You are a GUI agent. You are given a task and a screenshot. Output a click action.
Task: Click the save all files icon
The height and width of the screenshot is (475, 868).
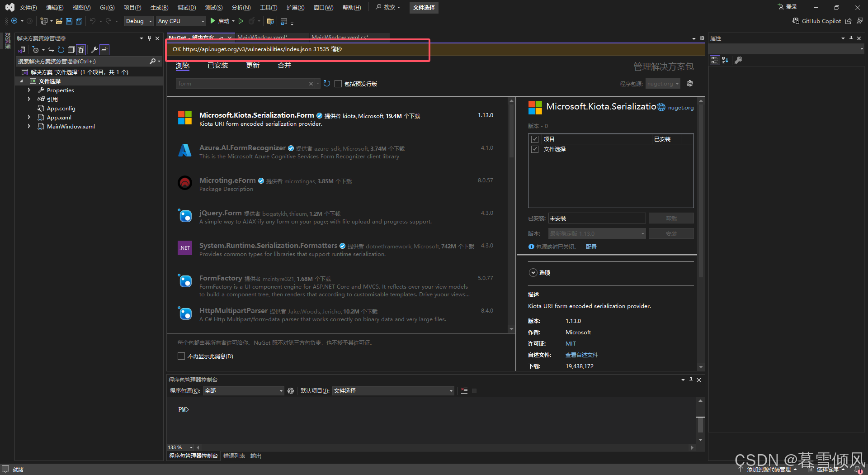coord(79,21)
